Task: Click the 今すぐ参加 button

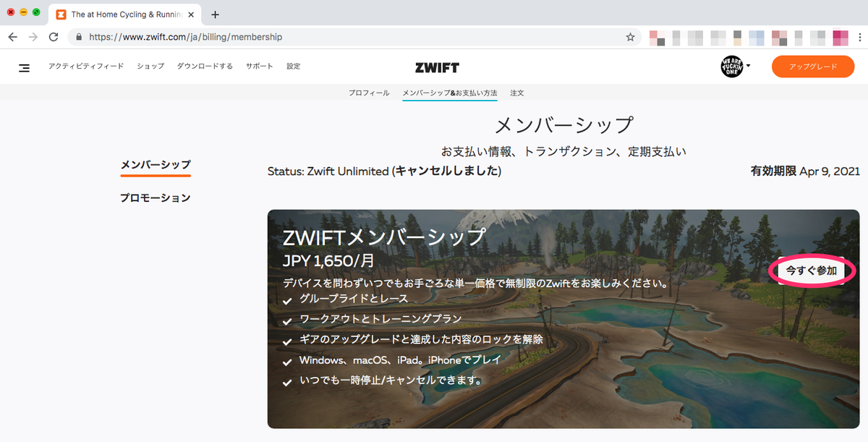Action: 812,271
